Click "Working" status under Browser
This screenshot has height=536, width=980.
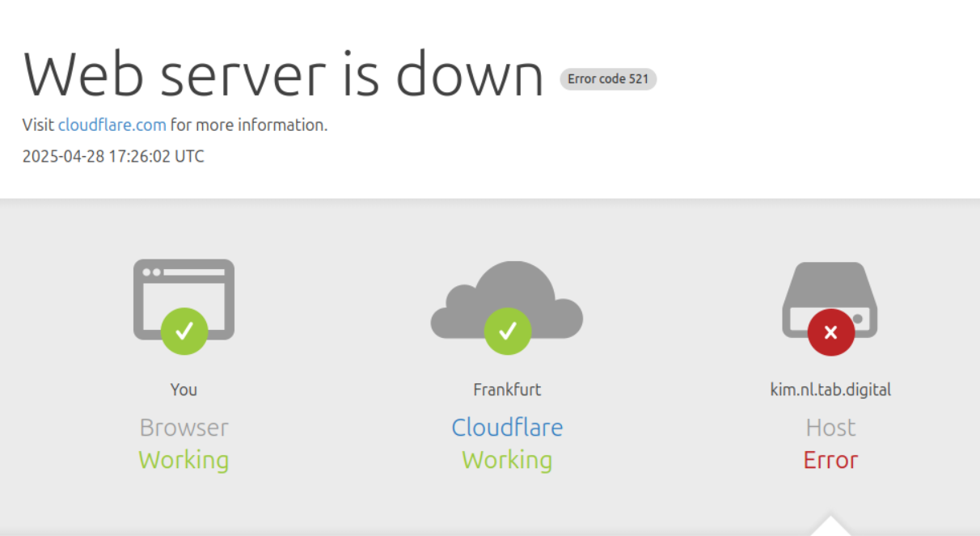184,460
